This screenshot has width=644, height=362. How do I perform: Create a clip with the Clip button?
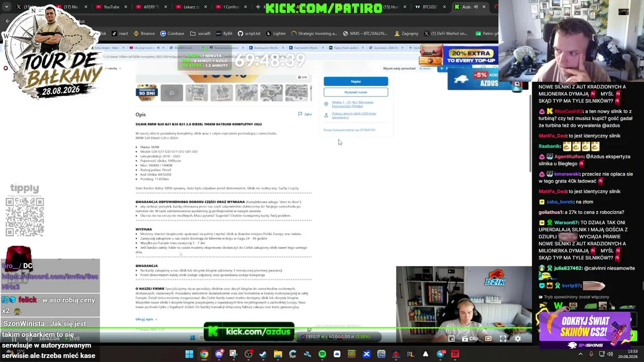tap(469, 339)
